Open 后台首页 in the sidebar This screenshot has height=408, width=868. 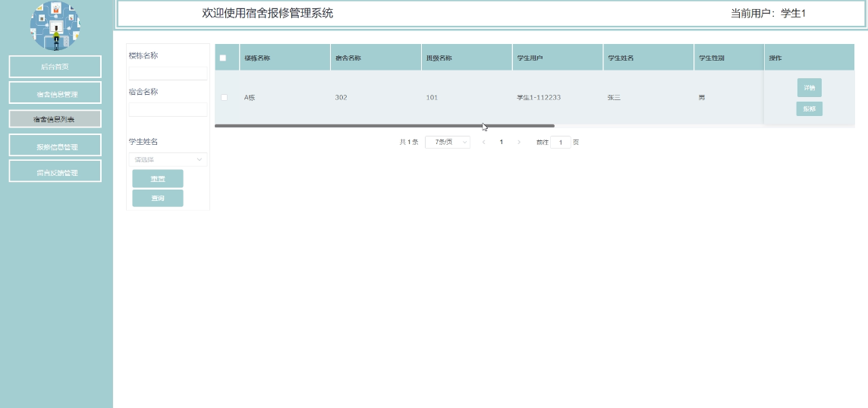pyautogui.click(x=55, y=67)
